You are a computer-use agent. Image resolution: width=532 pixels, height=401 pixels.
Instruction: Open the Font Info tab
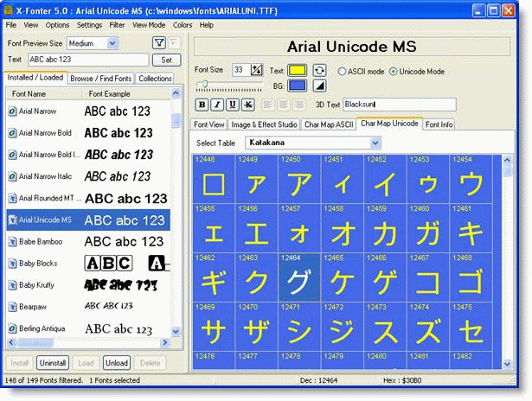439,124
